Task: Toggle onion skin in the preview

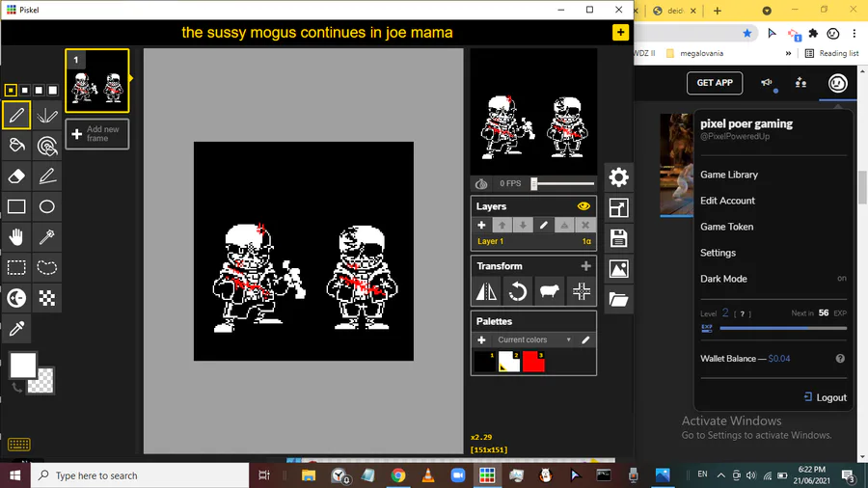Action: point(481,183)
